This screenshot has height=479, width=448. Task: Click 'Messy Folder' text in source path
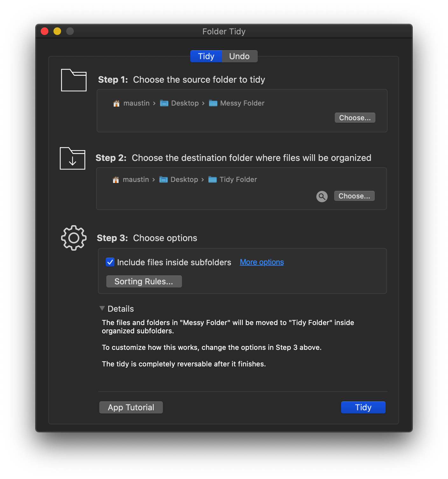(242, 103)
